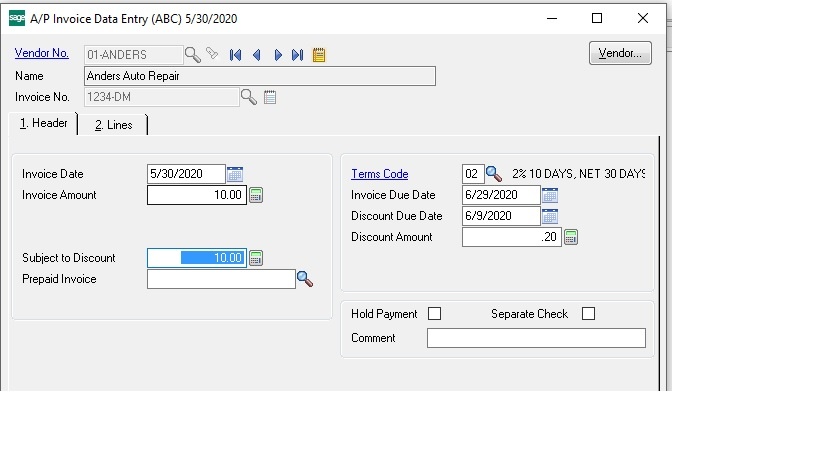Image resolution: width=819 pixels, height=460 pixels.
Task: Click the Invoice No. lookup magnifier icon
Action: (x=248, y=97)
